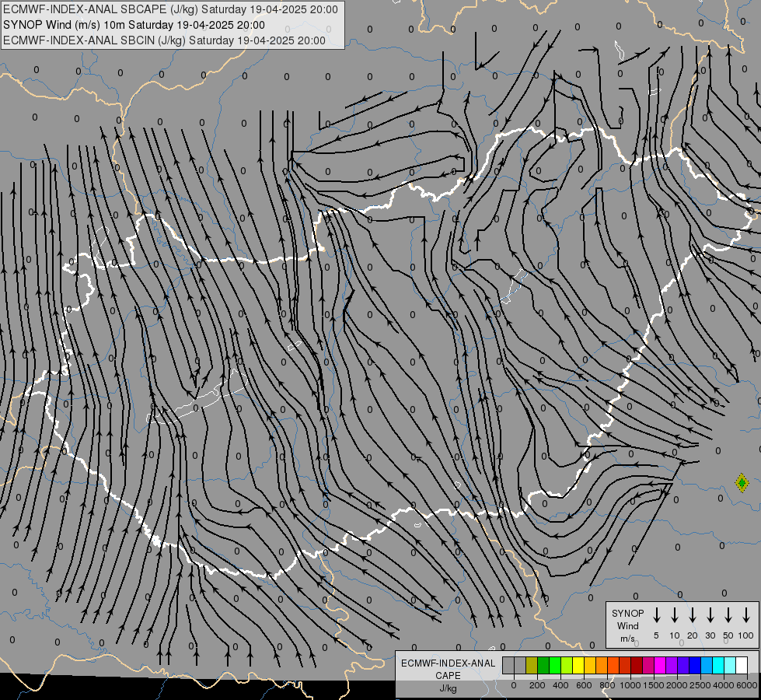
Task: Click the 'ECMWF-INDEX-ANAL CAPE' legend title
Action: [x=448, y=669]
